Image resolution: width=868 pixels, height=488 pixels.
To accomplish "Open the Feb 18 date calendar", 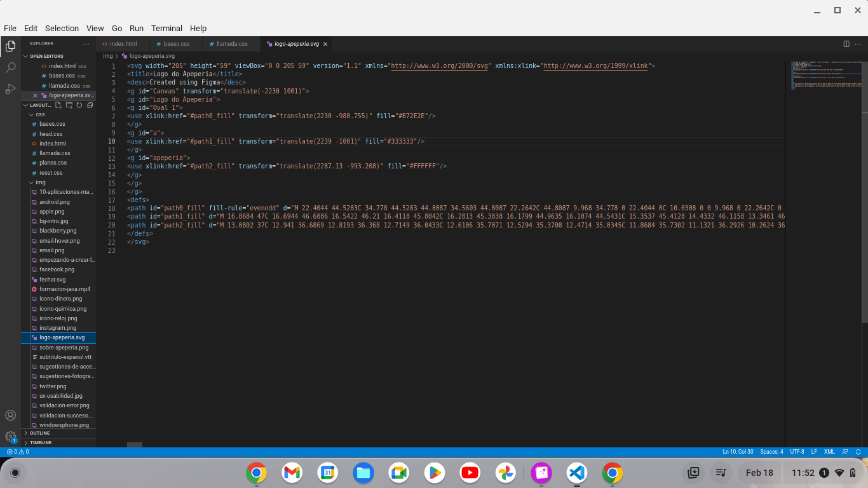I will point(759,473).
